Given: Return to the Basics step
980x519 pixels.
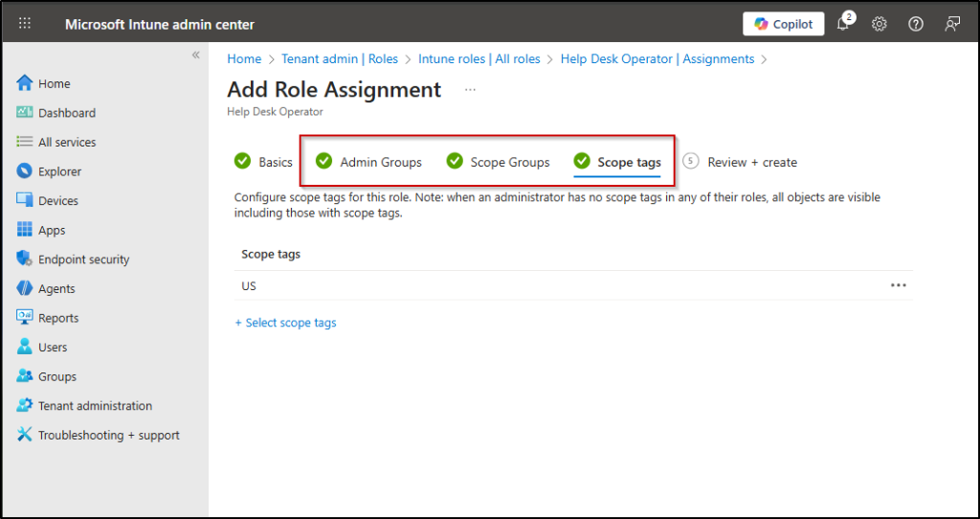Looking at the screenshot, I should [x=275, y=162].
